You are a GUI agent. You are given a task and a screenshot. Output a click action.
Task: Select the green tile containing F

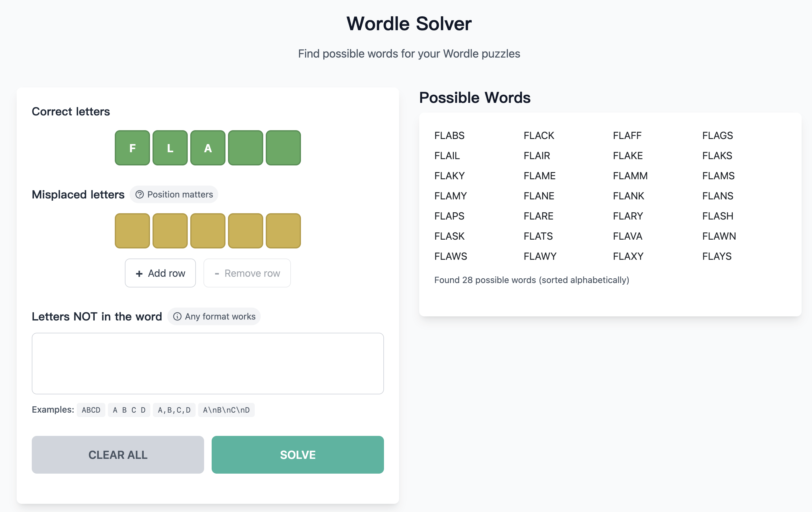(132, 148)
